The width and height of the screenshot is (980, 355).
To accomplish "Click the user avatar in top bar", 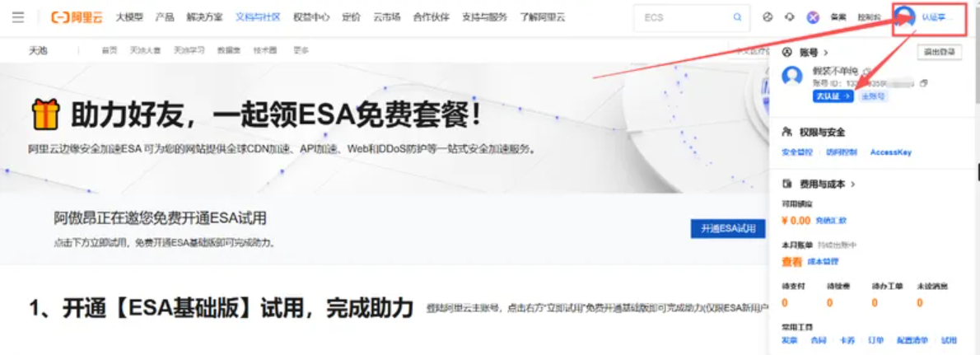I will (x=905, y=16).
